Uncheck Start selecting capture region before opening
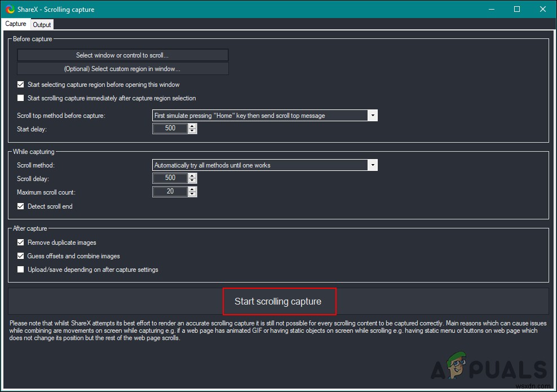 tap(21, 84)
